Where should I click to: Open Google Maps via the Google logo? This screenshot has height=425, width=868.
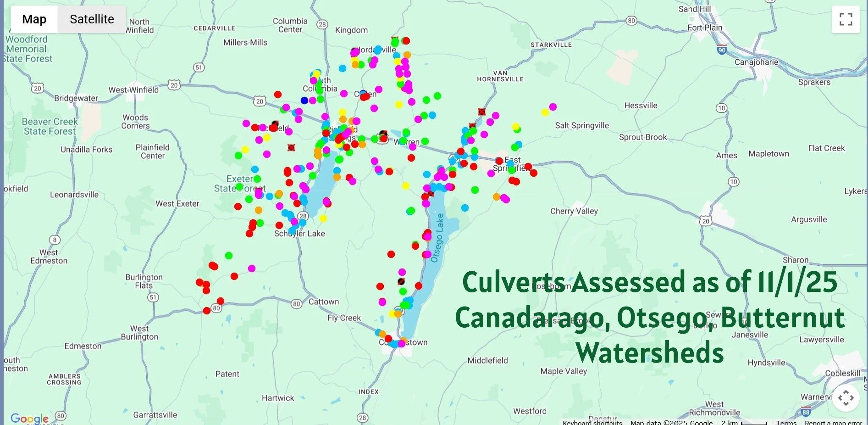tap(29, 418)
